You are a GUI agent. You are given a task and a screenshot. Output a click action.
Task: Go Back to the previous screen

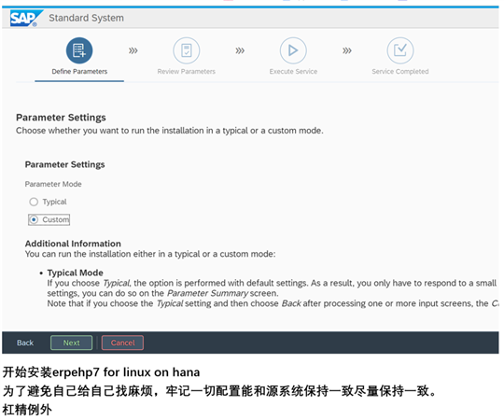coord(25,343)
